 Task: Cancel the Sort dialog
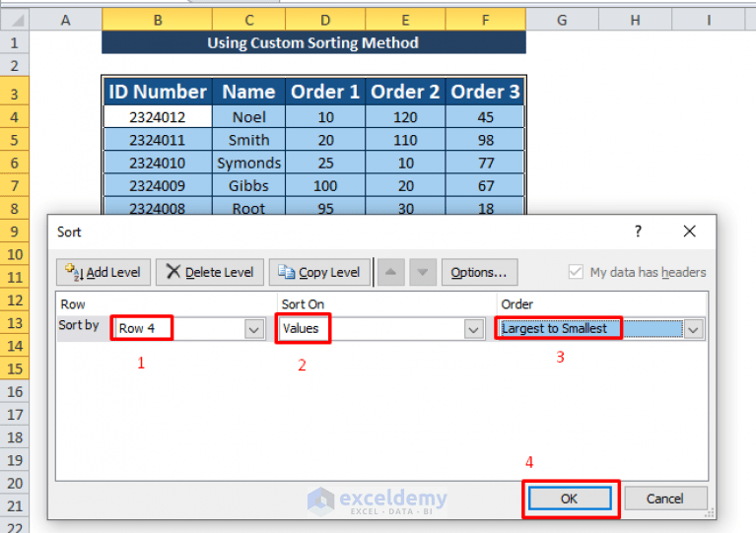point(665,499)
